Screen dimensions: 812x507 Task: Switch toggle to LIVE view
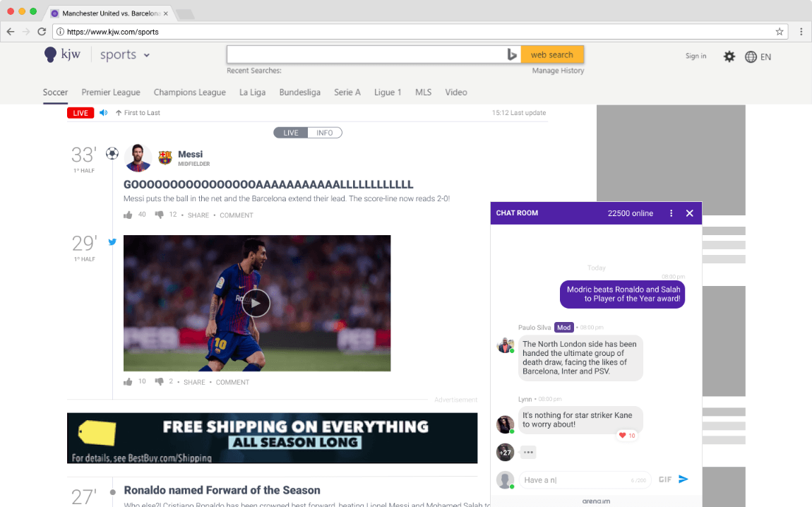coord(290,133)
